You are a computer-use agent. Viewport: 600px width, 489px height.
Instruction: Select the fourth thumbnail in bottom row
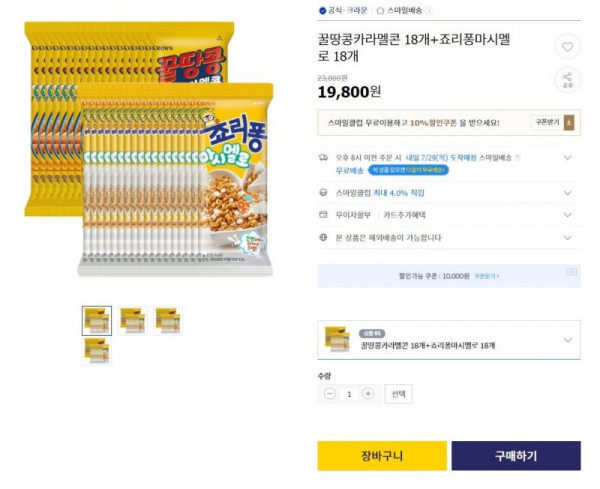[x=97, y=351]
